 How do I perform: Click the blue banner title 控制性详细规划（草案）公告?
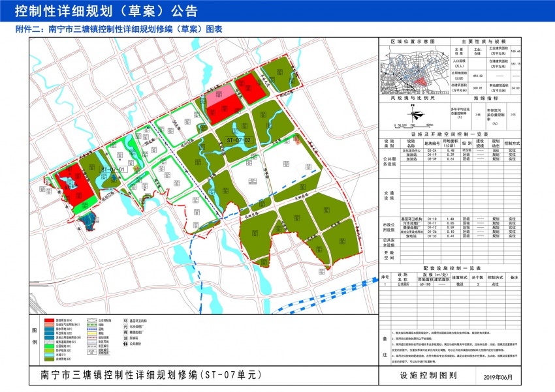106,11
